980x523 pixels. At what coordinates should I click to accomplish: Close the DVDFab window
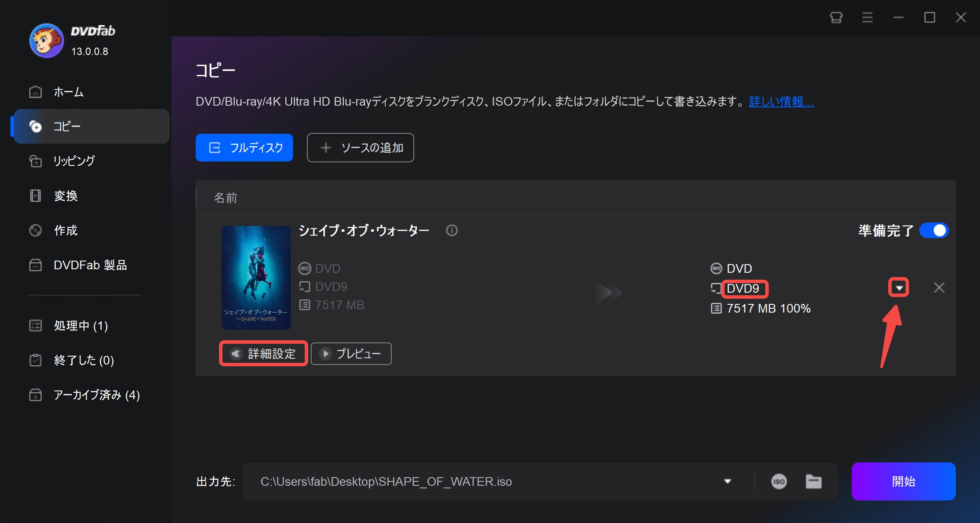pos(961,17)
